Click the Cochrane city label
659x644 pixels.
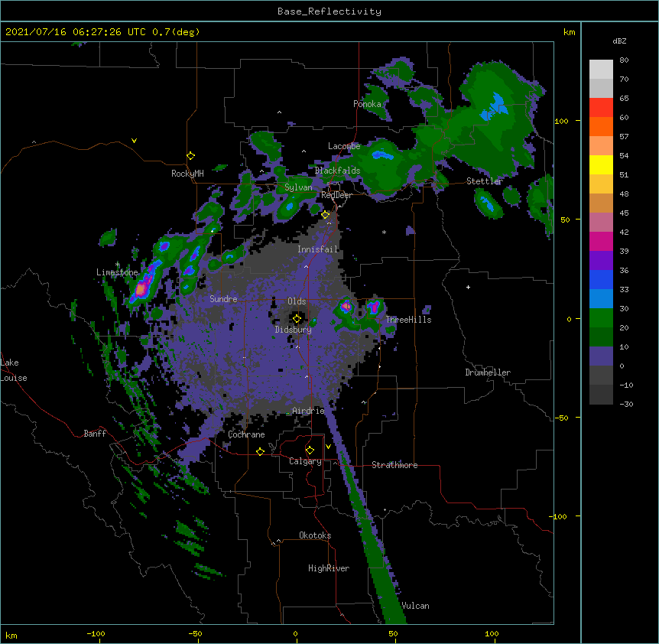246,434
